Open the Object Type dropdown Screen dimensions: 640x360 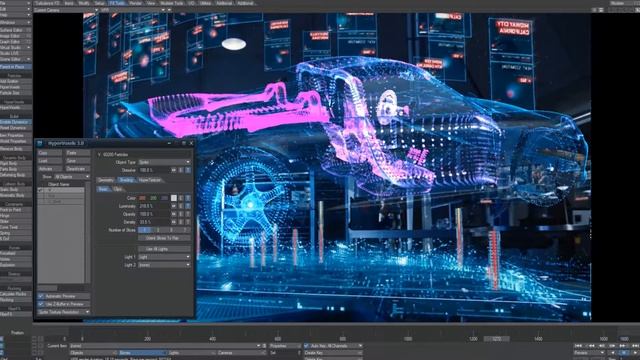(x=164, y=162)
